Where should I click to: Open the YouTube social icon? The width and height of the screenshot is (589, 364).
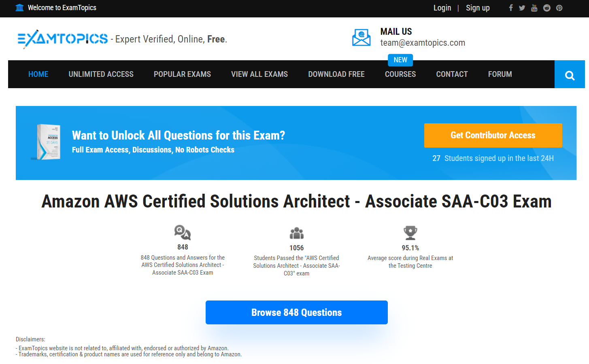click(x=534, y=8)
